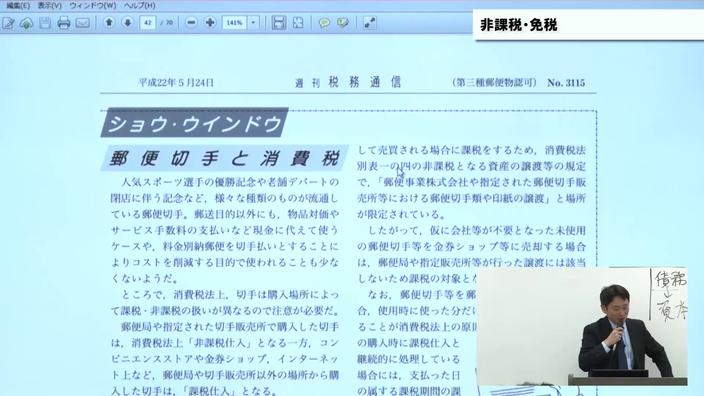The width and height of the screenshot is (704, 396).
Task: Open the 編集(E) menu
Action: [17, 5]
